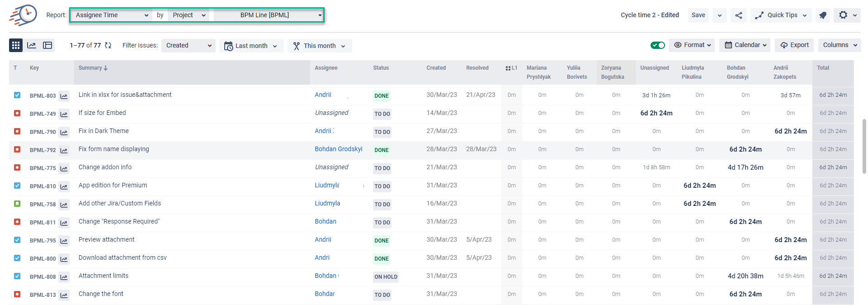Switch to grid table view

point(16,45)
